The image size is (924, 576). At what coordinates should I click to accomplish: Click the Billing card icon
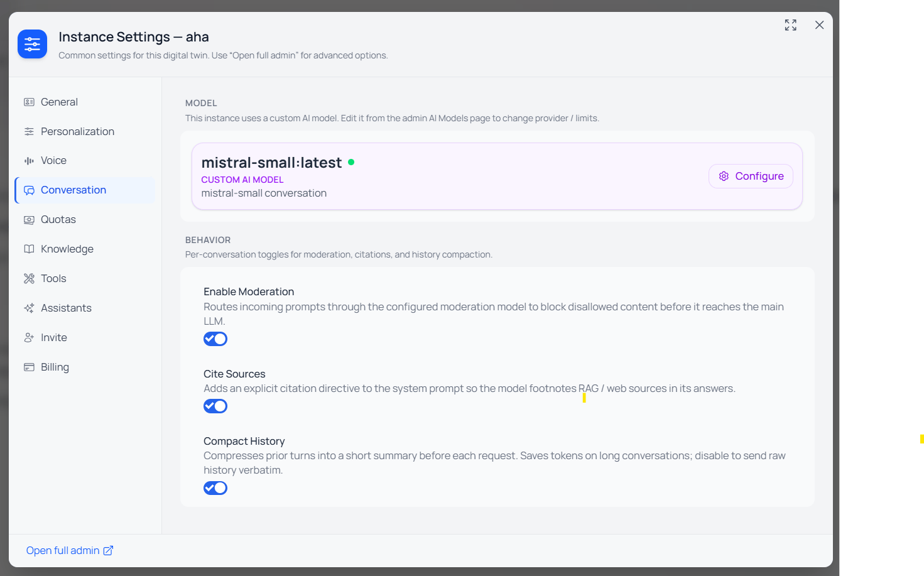point(29,367)
